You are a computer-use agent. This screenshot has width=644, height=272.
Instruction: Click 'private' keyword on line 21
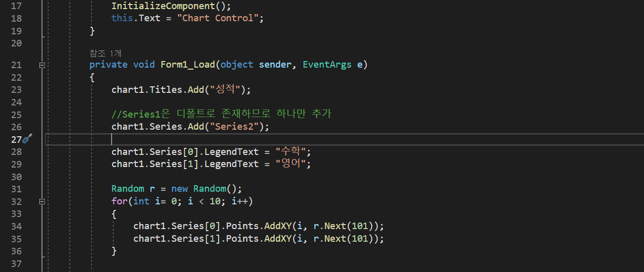coord(109,65)
